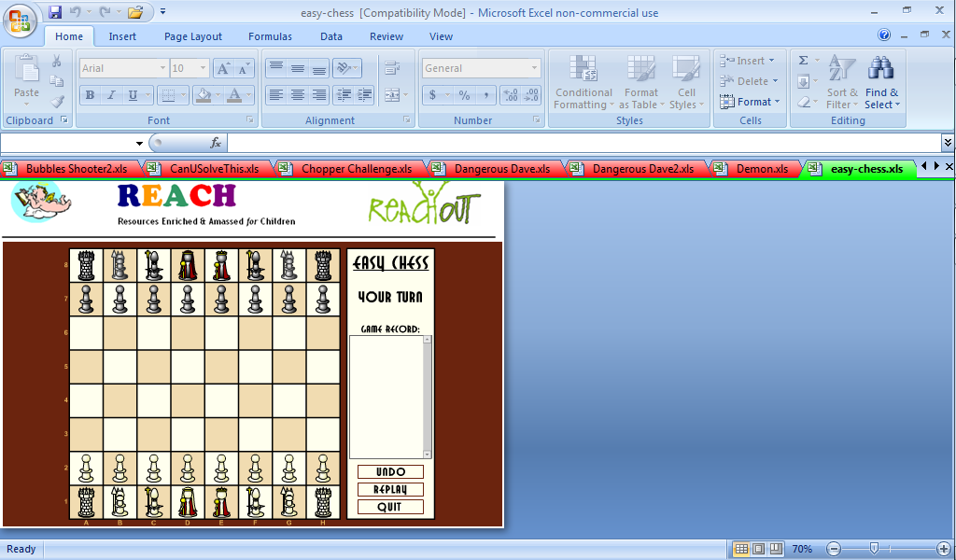956x560 pixels.
Task: Click Decrease Decimal icon
Action: click(531, 95)
